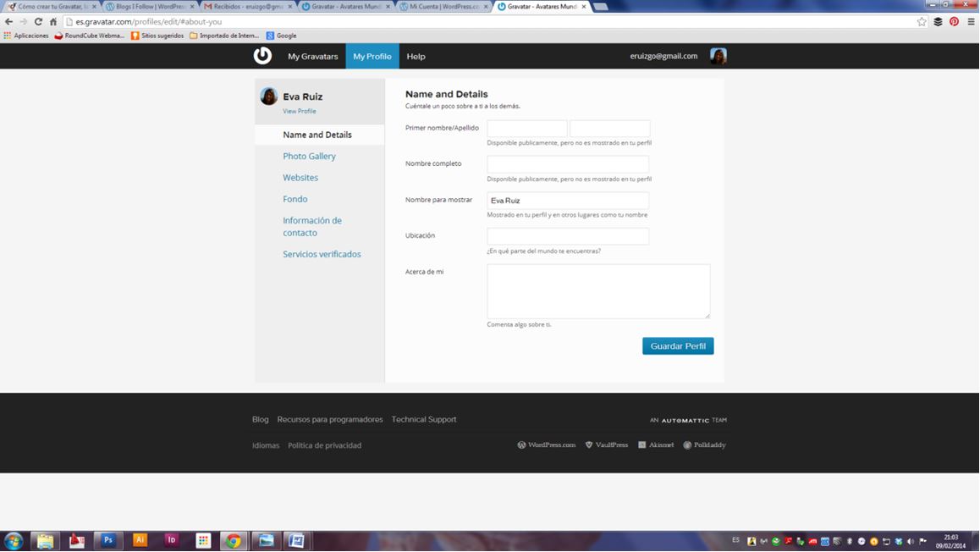The image size is (980, 552).
Task: Bookmark page with the star icon
Action: pyautogui.click(x=922, y=22)
